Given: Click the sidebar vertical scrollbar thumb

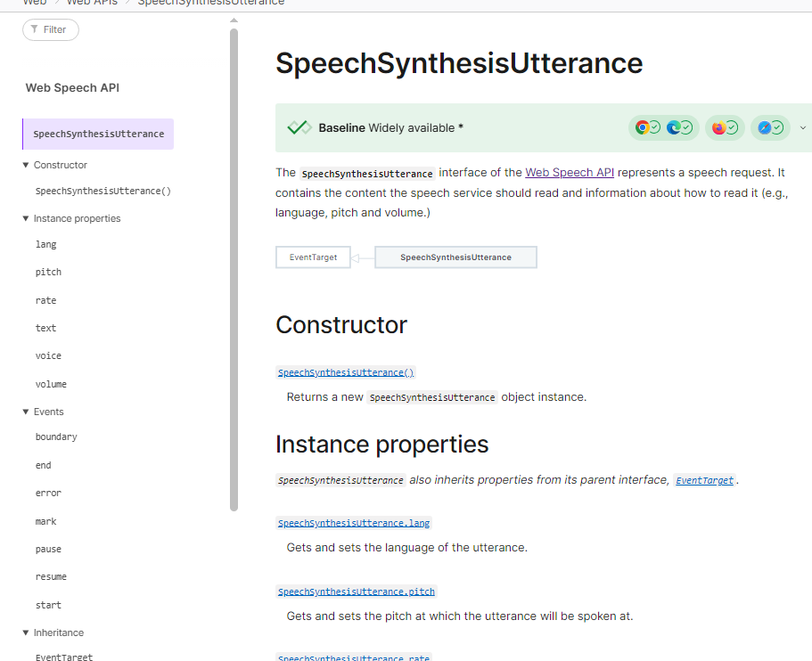Looking at the screenshot, I should [x=234, y=267].
